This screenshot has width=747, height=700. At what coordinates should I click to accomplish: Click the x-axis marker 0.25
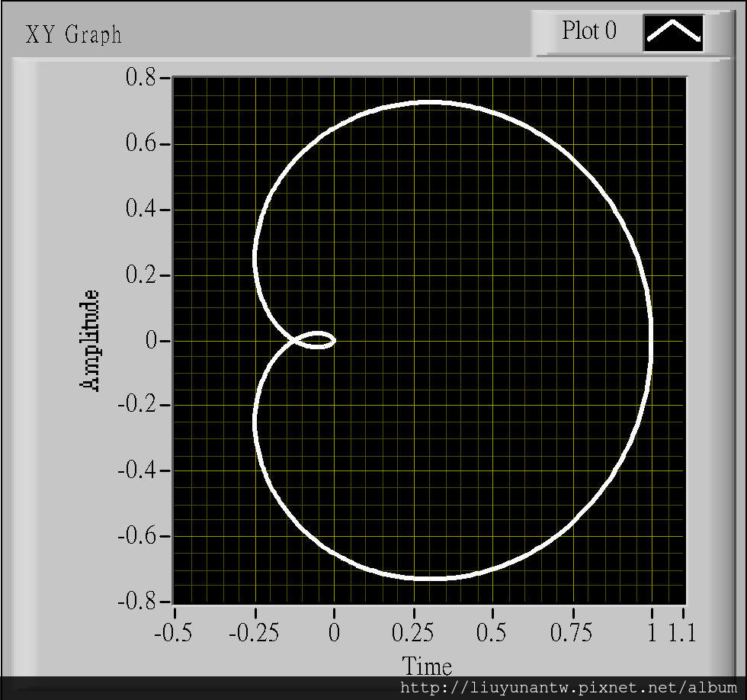point(412,634)
